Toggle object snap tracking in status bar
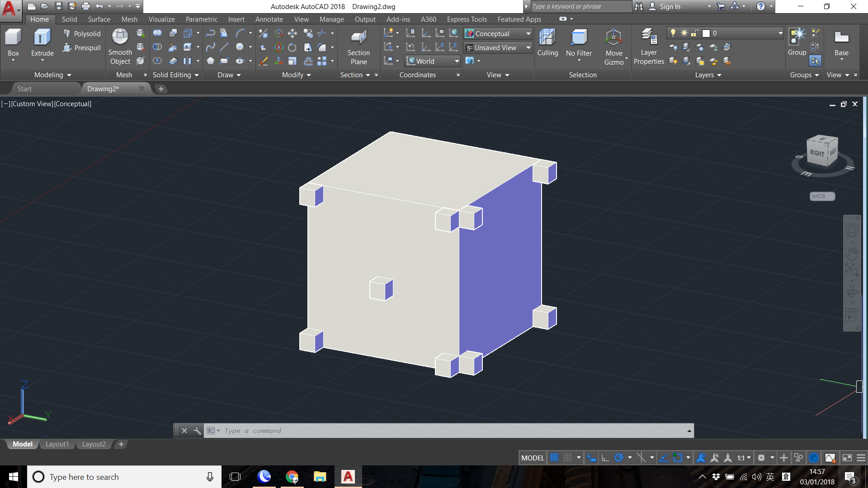This screenshot has height=488, width=868. coord(663,458)
